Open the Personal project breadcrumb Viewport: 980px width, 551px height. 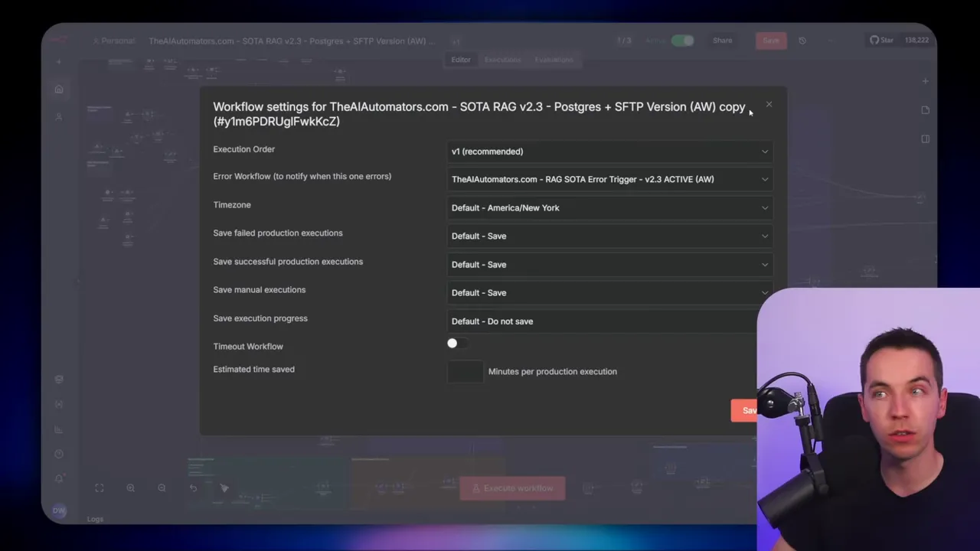tap(113, 41)
